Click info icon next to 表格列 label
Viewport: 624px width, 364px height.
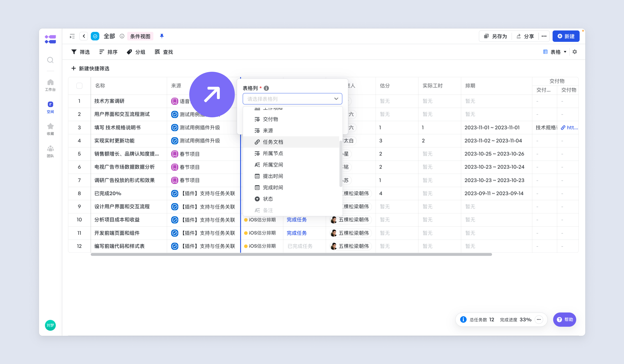pos(266,88)
